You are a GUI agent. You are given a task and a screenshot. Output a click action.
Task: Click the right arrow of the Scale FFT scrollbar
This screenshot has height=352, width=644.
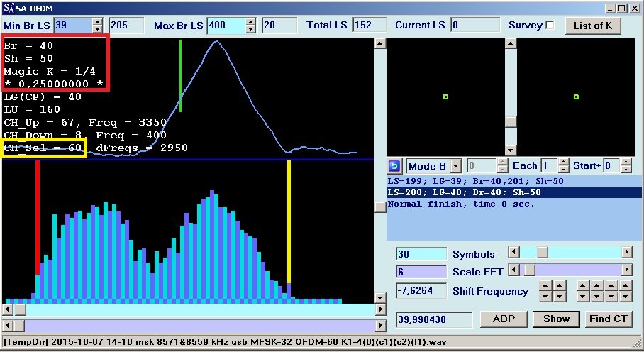(627, 270)
